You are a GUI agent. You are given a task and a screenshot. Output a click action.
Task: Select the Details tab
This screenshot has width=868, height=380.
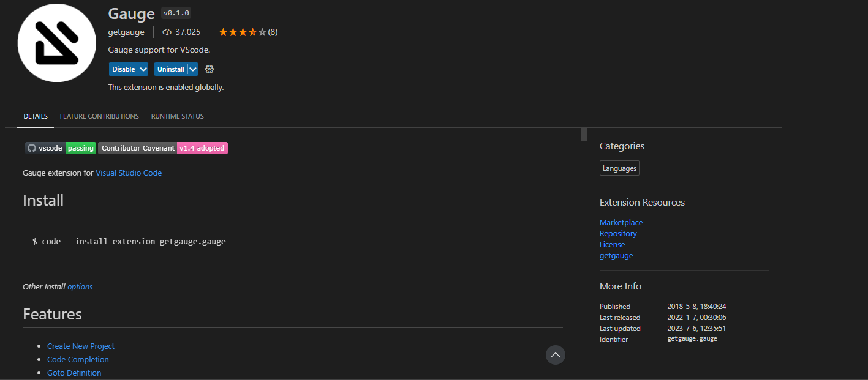[36, 116]
